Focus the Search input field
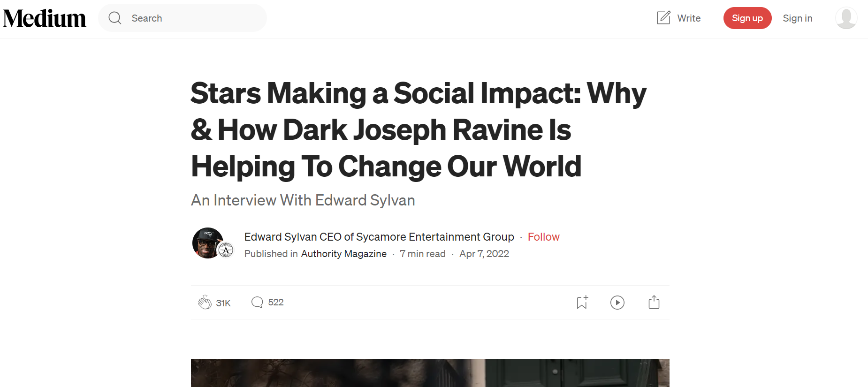This screenshot has height=387, width=868. [183, 18]
